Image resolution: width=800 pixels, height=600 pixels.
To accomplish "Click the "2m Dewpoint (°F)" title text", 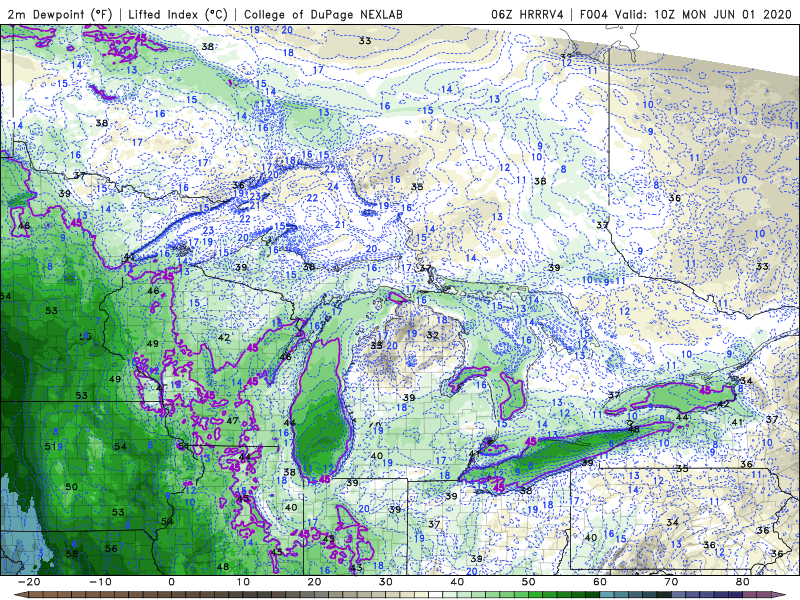I will click(60, 14).
